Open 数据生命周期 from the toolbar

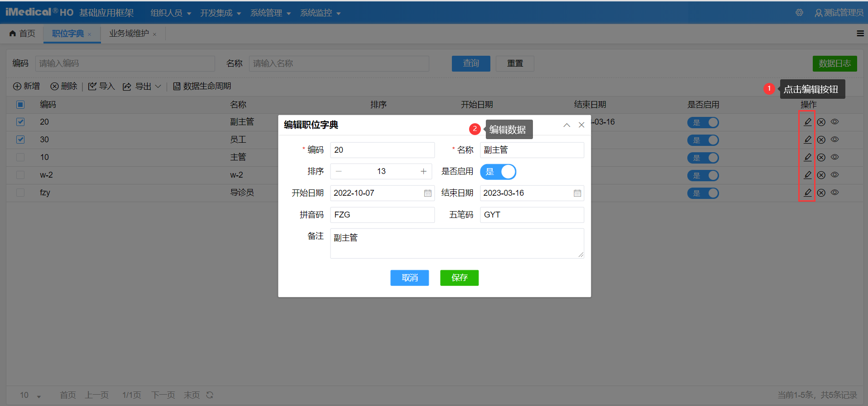202,86
